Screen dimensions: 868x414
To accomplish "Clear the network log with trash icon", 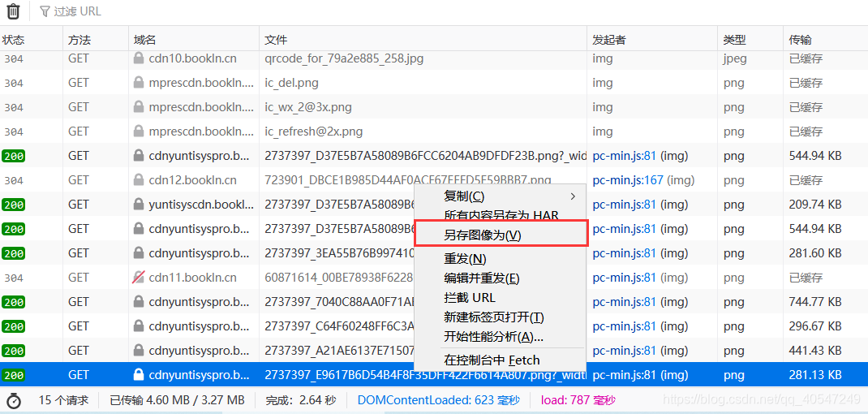I will tap(13, 11).
